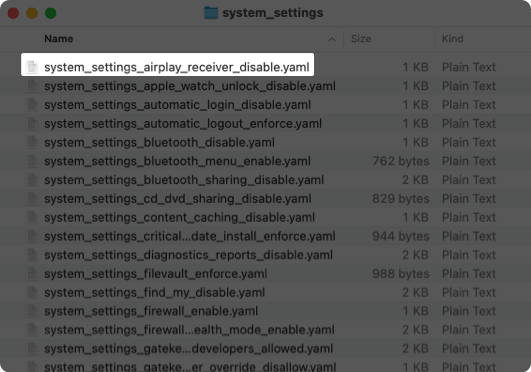Image resolution: width=531 pixels, height=372 pixels.
Task: Minimize the window using the yellow button
Action: (32, 13)
